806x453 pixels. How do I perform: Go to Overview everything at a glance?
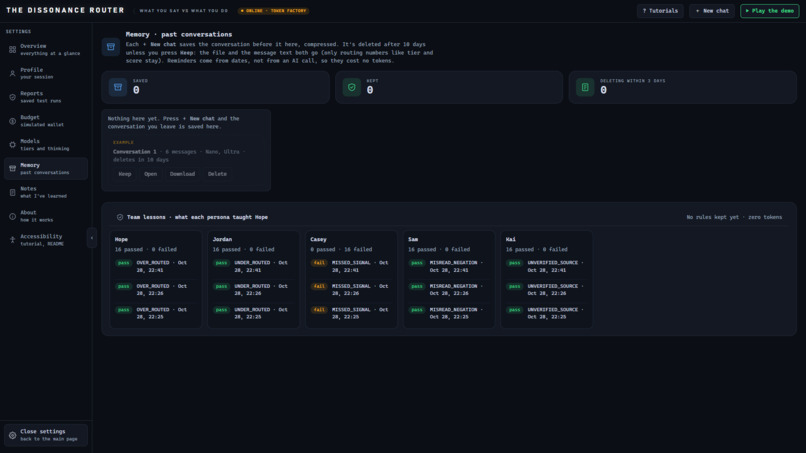pos(46,49)
